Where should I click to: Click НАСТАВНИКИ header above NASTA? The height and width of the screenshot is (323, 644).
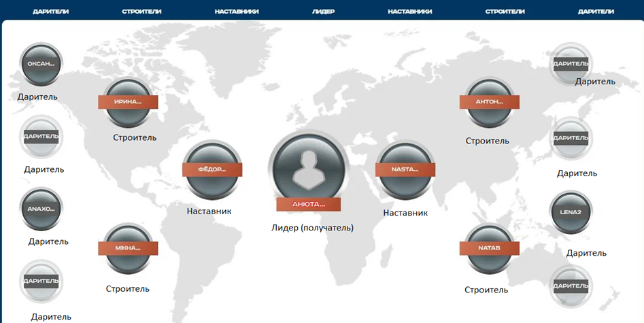click(x=410, y=12)
